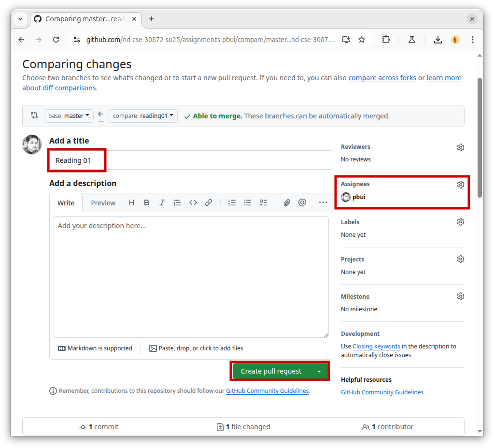Open Labels settings gear
Screen dimensions: 494x448
coord(461,222)
